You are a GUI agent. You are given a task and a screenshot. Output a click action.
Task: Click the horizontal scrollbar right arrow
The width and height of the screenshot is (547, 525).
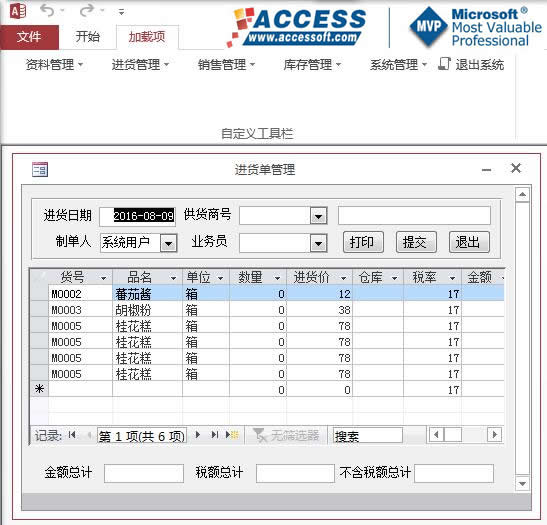pos(494,435)
